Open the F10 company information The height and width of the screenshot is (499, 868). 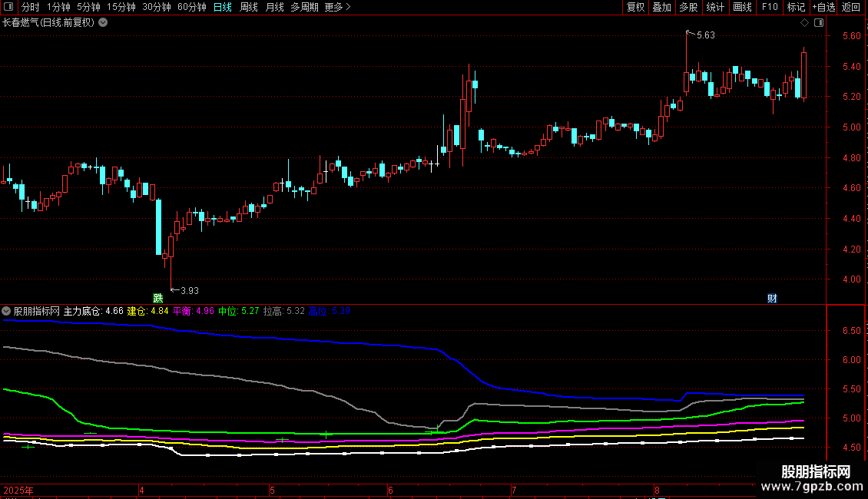point(770,7)
